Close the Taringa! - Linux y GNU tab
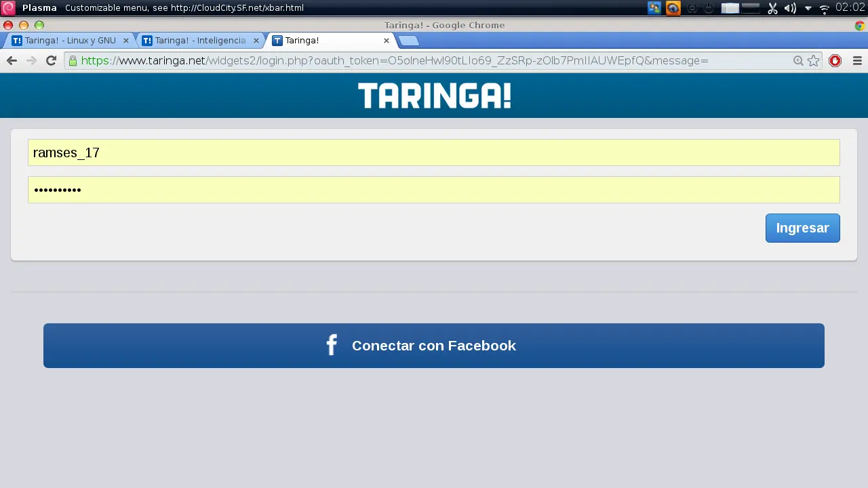 (x=125, y=41)
